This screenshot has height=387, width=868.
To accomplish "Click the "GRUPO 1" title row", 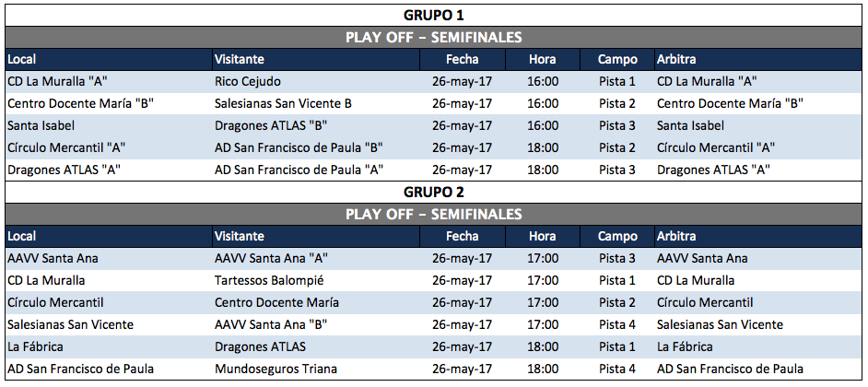I will click(x=433, y=15).
